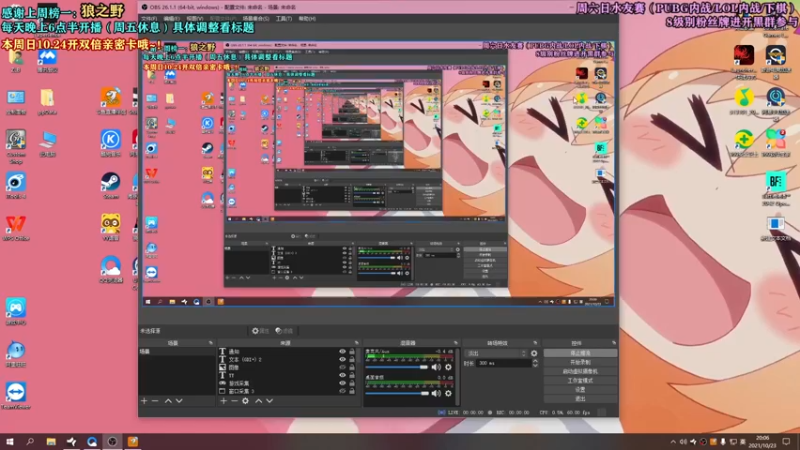Open the 视图(V) menu
800x450 pixels.
tap(194, 19)
